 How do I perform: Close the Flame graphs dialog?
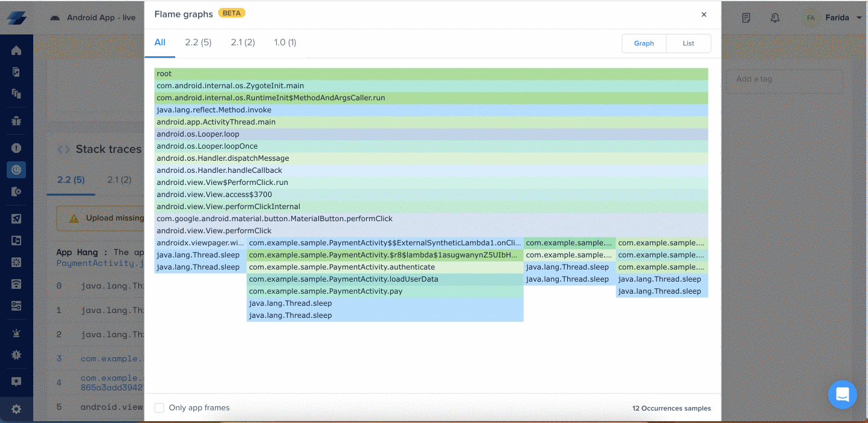(x=704, y=15)
